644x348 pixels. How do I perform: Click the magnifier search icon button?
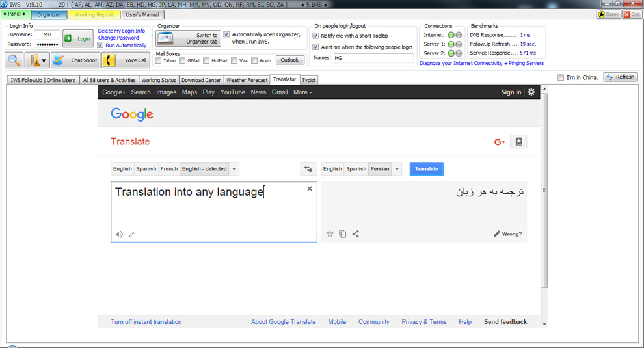point(14,60)
